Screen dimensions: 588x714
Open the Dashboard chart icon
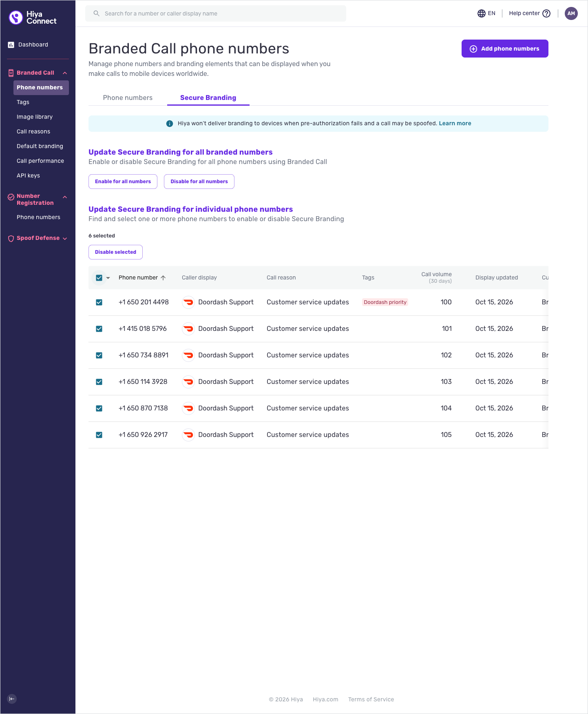[11, 45]
